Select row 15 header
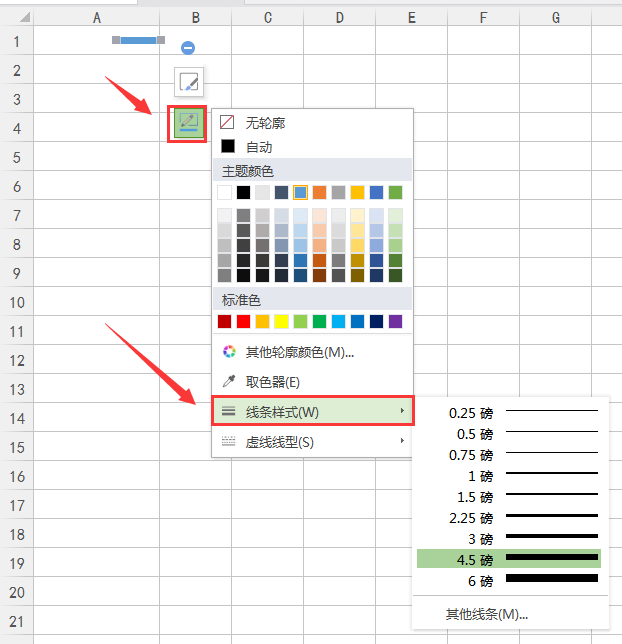Image resolution: width=622 pixels, height=644 pixels. coord(16,447)
